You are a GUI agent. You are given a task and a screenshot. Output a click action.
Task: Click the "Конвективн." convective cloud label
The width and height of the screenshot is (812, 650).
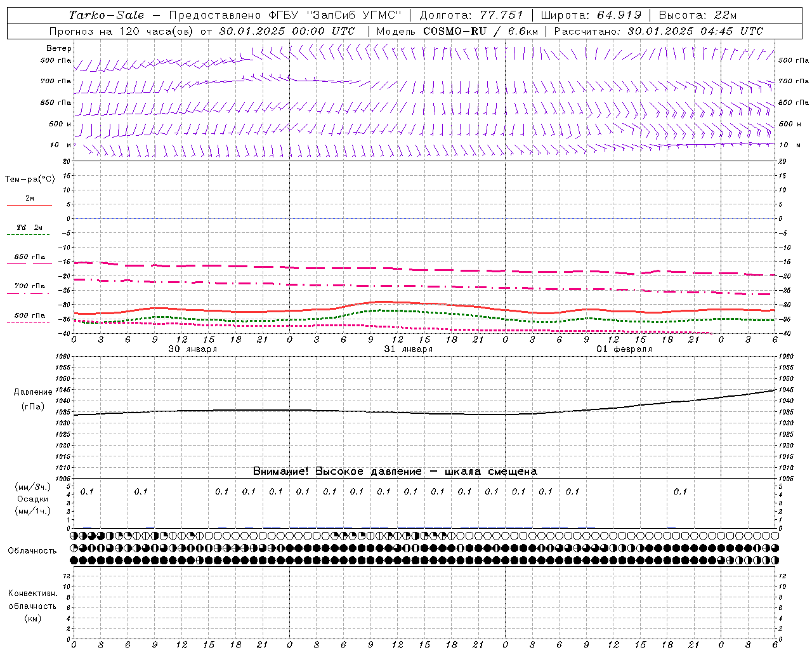(32, 594)
